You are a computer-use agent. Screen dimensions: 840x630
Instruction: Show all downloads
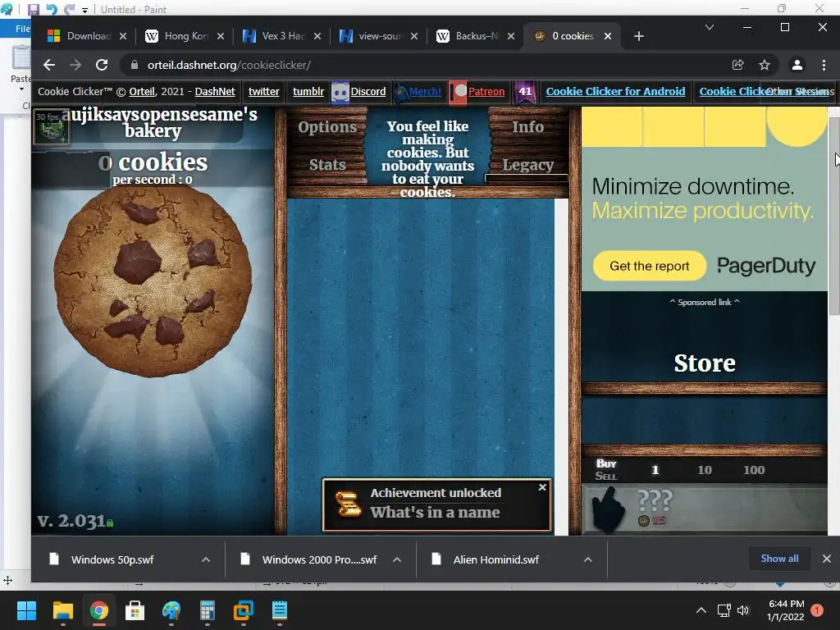click(x=779, y=559)
